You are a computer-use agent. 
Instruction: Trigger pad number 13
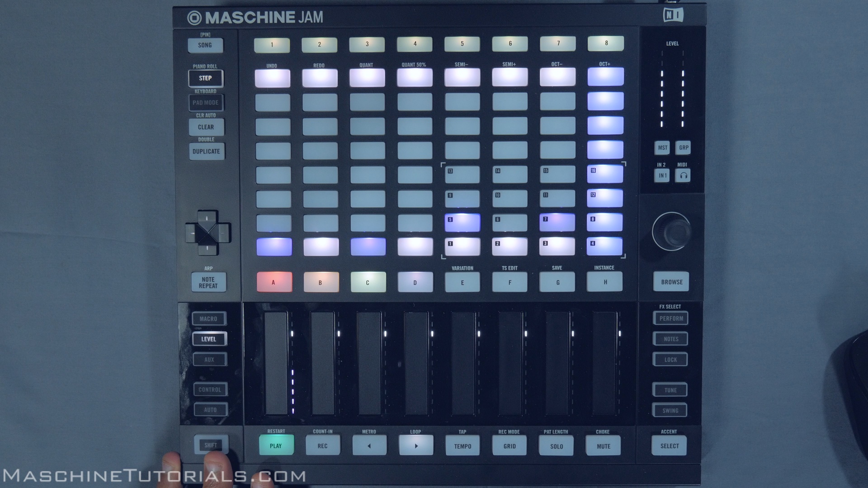click(462, 174)
